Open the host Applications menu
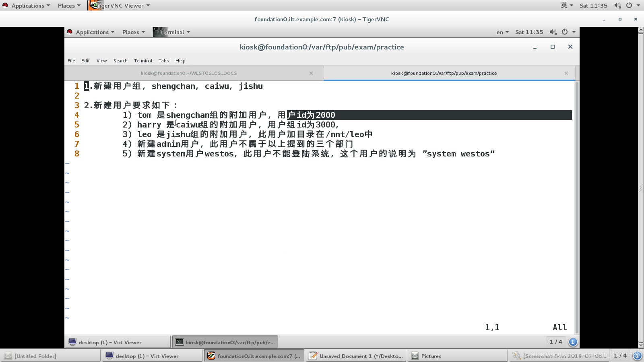The width and height of the screenshot is (644, 362). (x=27, y=6)
